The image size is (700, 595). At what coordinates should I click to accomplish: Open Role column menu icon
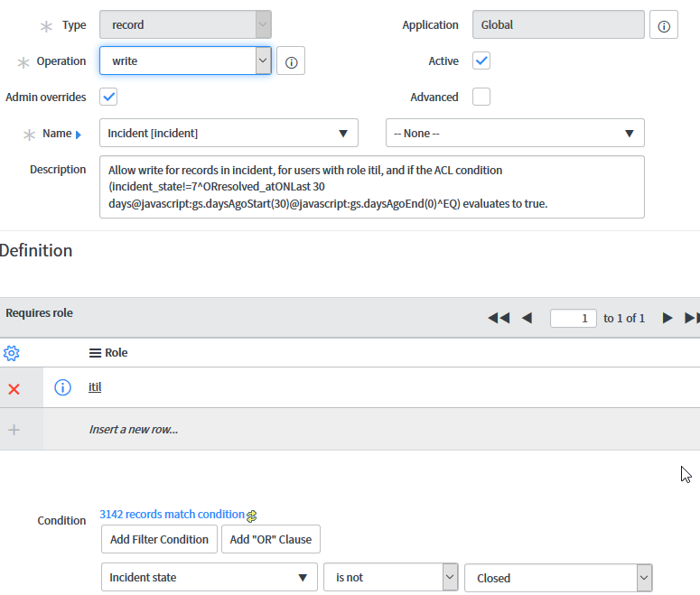[x=95, y=353]
